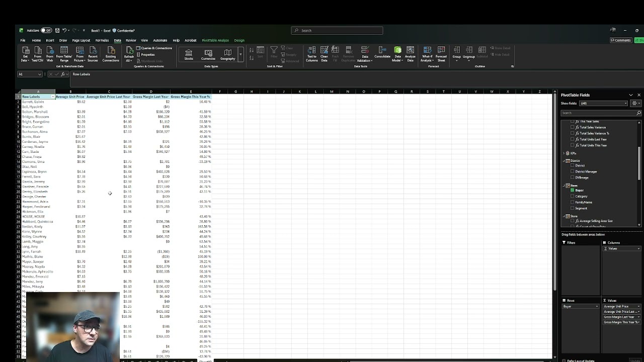Save the workbook with the Save icon
Screen dimensions: 644x362
pos(57,30)
